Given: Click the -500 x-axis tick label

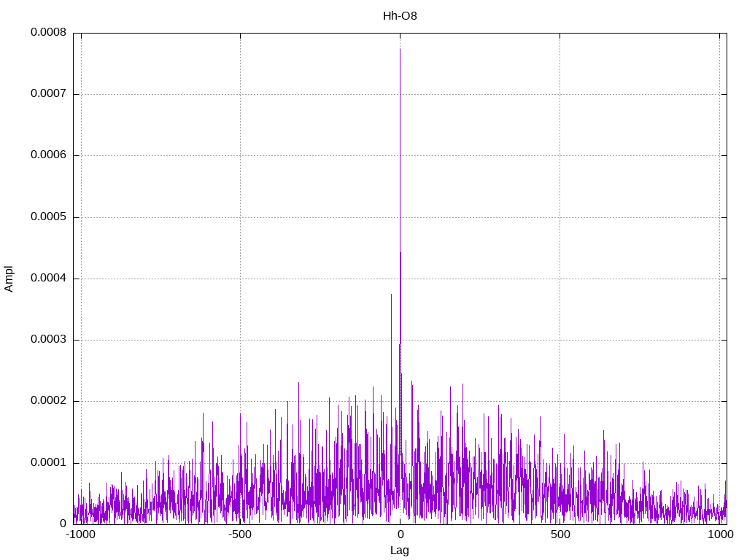Looking at the screenshot, I should coord(240,535).
